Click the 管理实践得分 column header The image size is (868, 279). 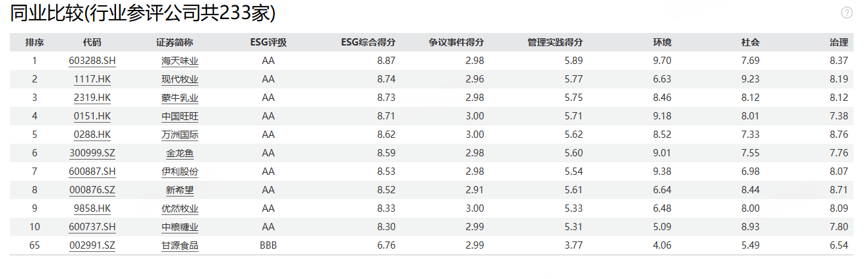click(x=555, y=42)
